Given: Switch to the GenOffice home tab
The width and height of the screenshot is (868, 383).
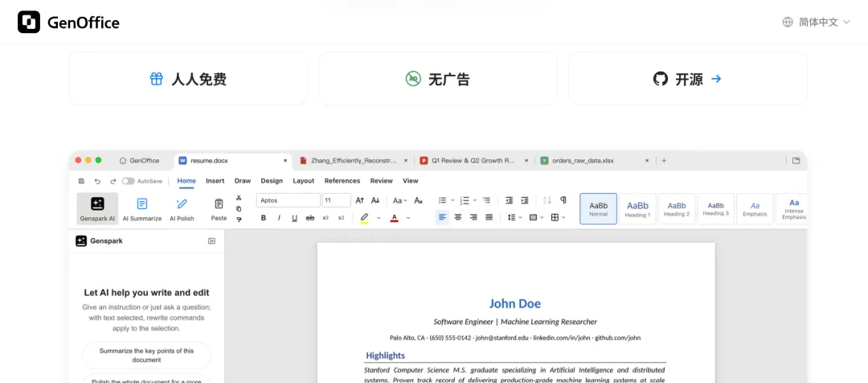Looking at the screenshot, I should (x=140, y=161).
